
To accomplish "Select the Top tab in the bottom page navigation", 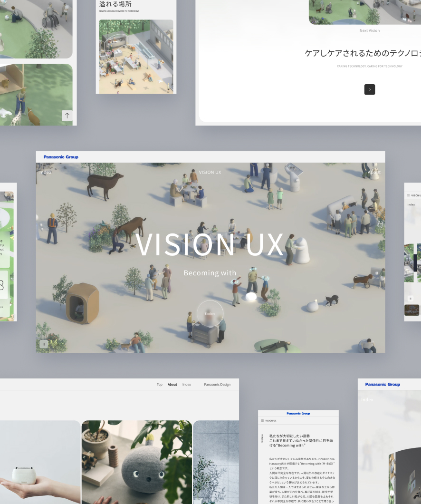I will pyautogui.click(x=160, y=384).
